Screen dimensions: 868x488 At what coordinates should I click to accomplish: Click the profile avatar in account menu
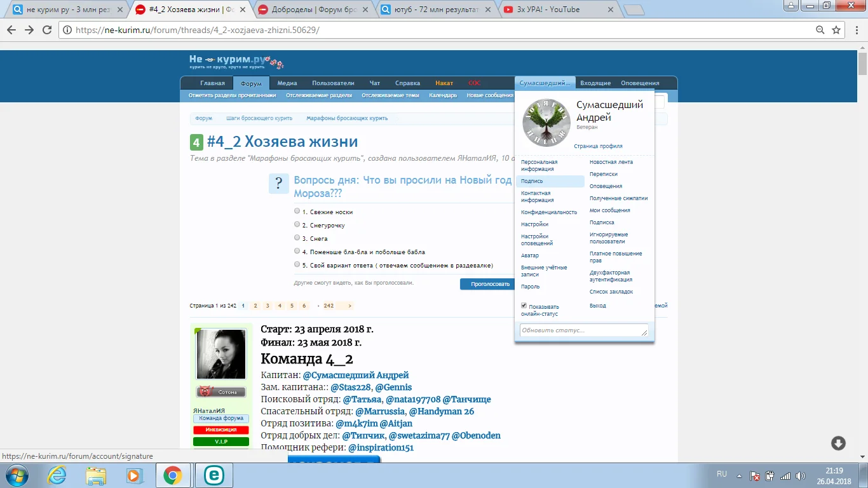(546, 123)
